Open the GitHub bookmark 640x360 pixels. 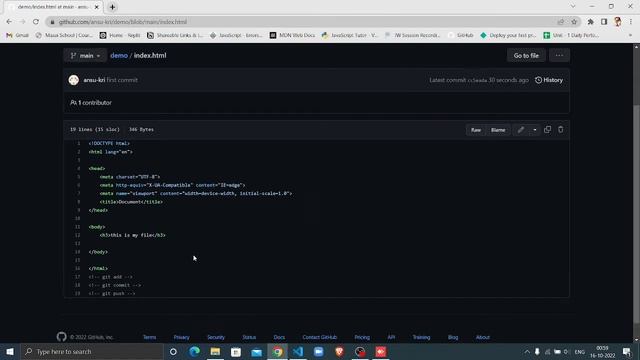(461, 35)
